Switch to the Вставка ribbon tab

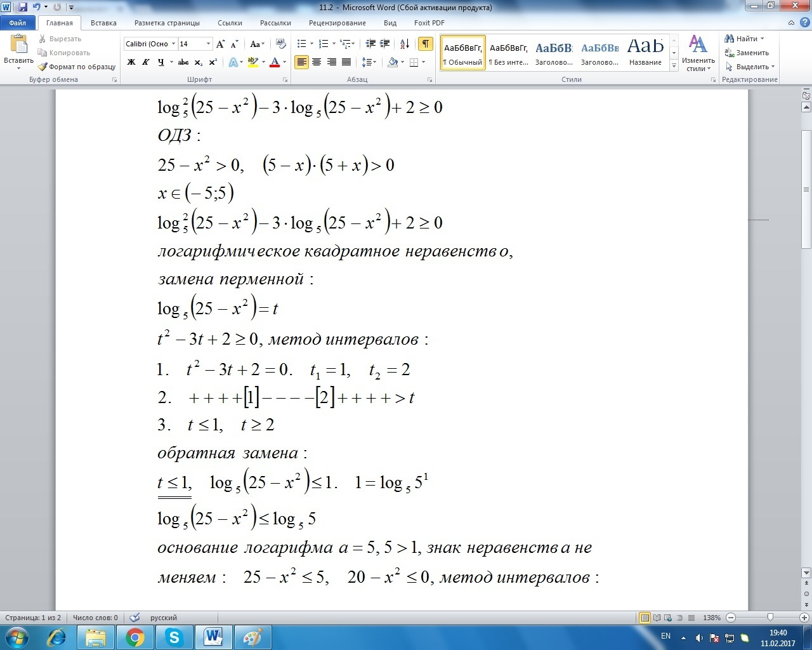(x=103, y=23)
